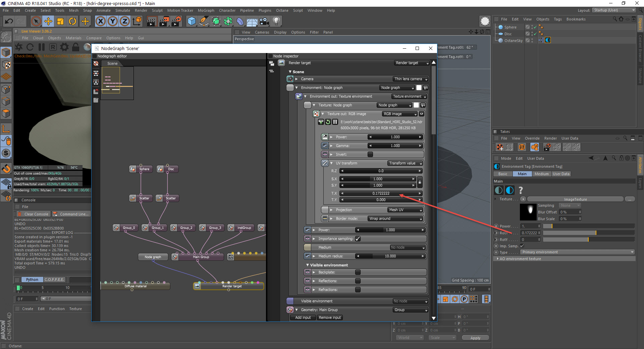The image size is (644, 349).
Task: Pause the Live Viewer render
Action: pos(42,47)
